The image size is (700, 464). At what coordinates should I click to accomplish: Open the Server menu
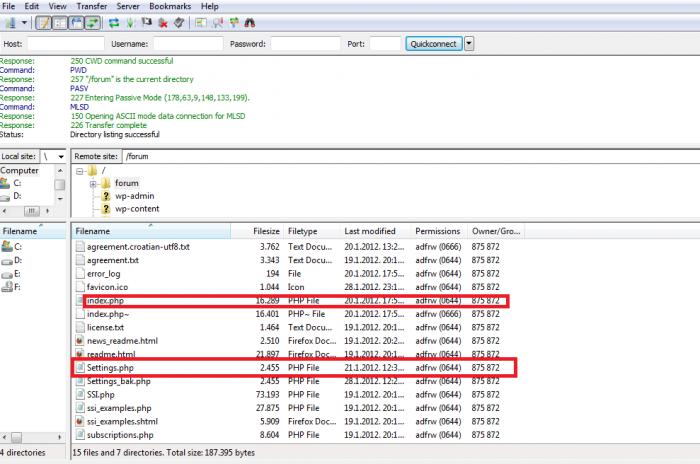point(128,6)
